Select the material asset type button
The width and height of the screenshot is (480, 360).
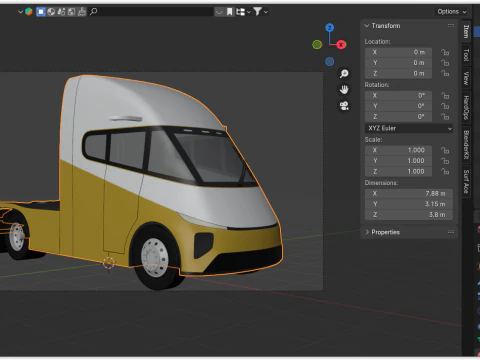pos(51,12)
